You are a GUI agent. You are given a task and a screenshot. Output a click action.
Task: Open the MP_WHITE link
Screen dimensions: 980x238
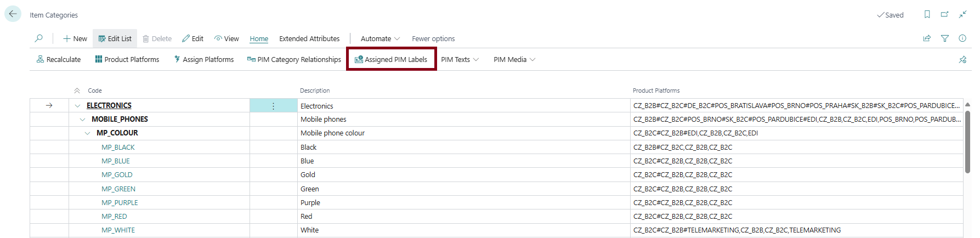[118, 230]
